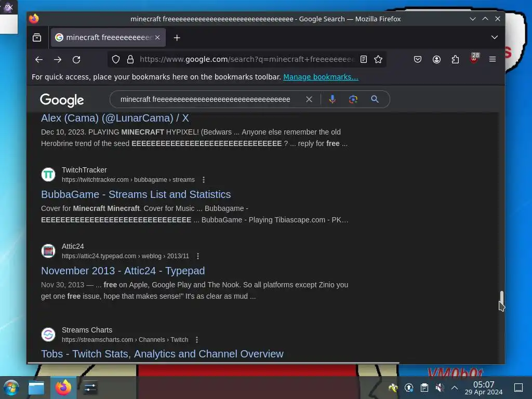Viewport: 532px width, 399px height.
Task: Click the attic24.typepad.com weblog URL
Action: point(125,256)
